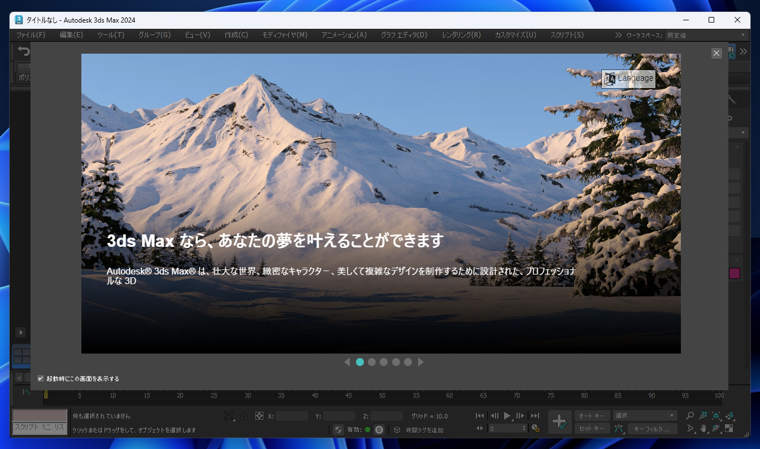Click the isolate selection icon beside 有効

coord(379,430)
